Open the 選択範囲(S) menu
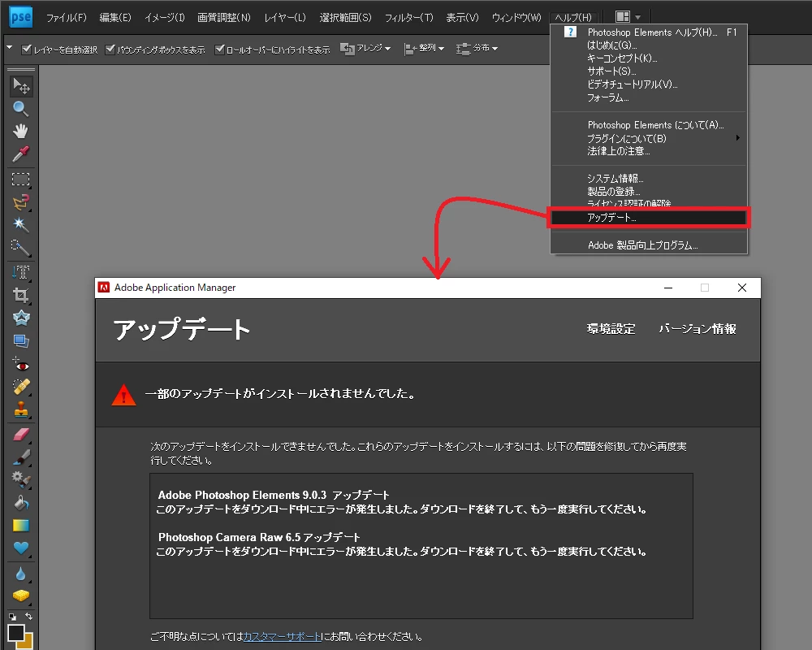Image resolution: width=812 pixels, height=650 pixels. 345,18
